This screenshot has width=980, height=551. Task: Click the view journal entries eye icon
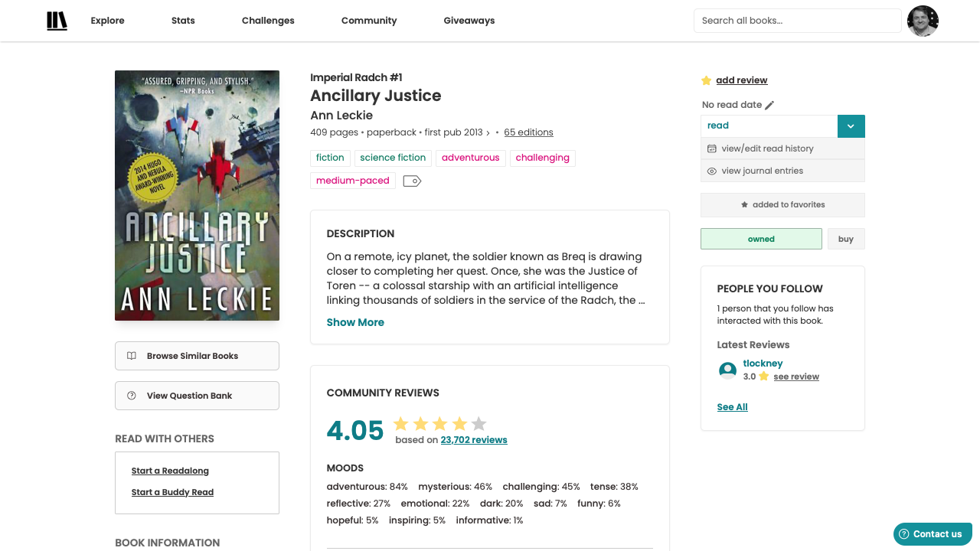coord(712,171)
